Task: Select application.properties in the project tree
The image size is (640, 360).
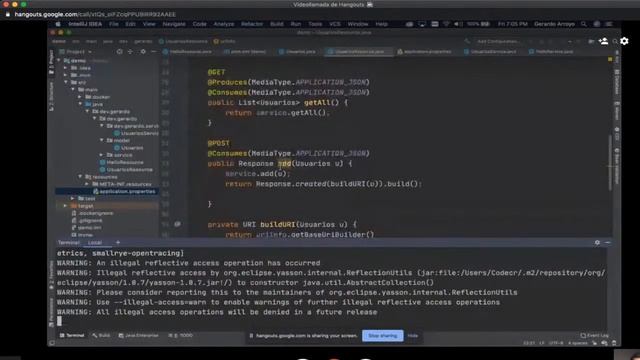Action: click(107, 191)
